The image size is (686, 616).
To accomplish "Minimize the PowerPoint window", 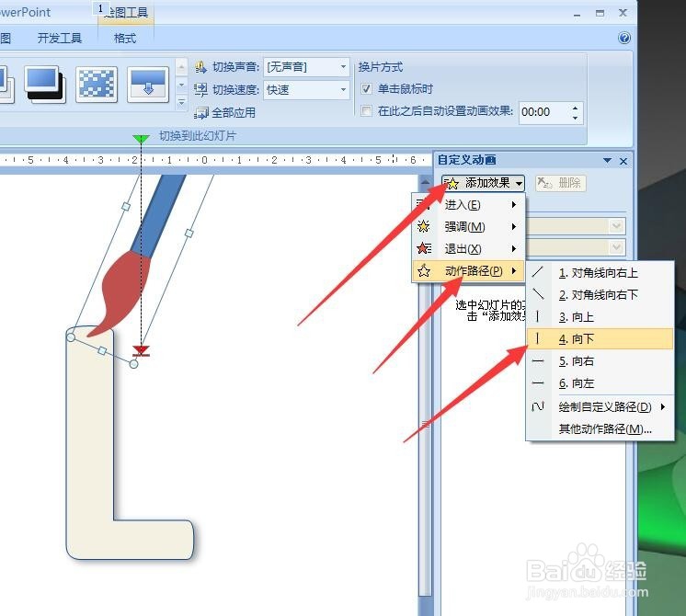I will coord(577,15).
